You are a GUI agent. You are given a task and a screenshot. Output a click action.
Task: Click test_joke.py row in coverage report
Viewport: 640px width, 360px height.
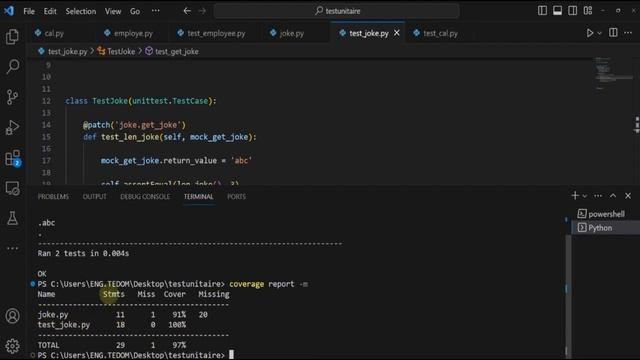click(x=112, y=325)
